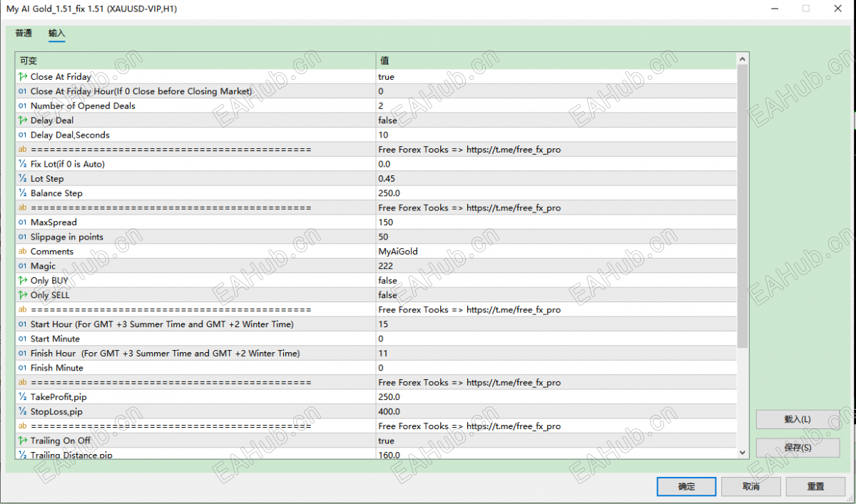This screenshot has height=504, width=856.
Task: Click the integer icon beside MaxSpread
Action: (23, 222)
